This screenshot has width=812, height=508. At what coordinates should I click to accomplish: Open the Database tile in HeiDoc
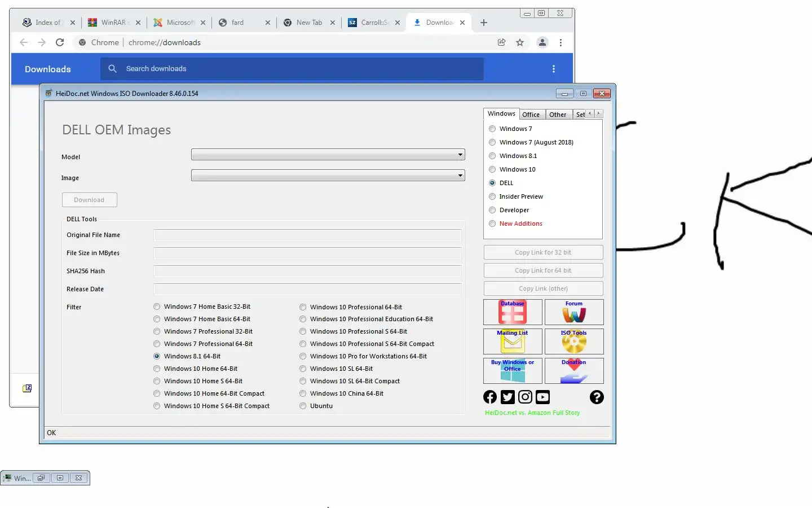point(513,312)
